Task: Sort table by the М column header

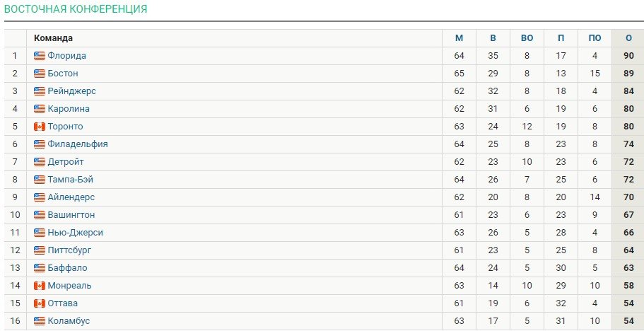Action: click(459, 38)
